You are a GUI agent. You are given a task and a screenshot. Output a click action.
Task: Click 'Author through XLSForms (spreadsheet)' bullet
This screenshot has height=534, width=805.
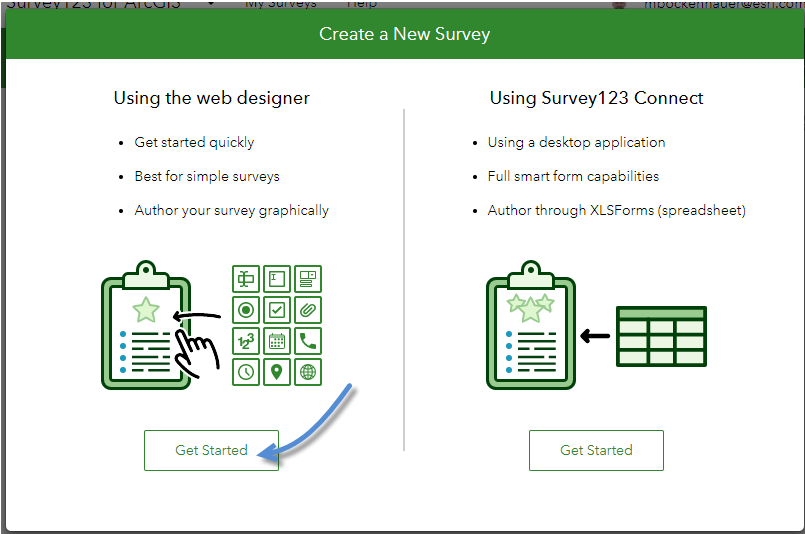click(617, 211)
